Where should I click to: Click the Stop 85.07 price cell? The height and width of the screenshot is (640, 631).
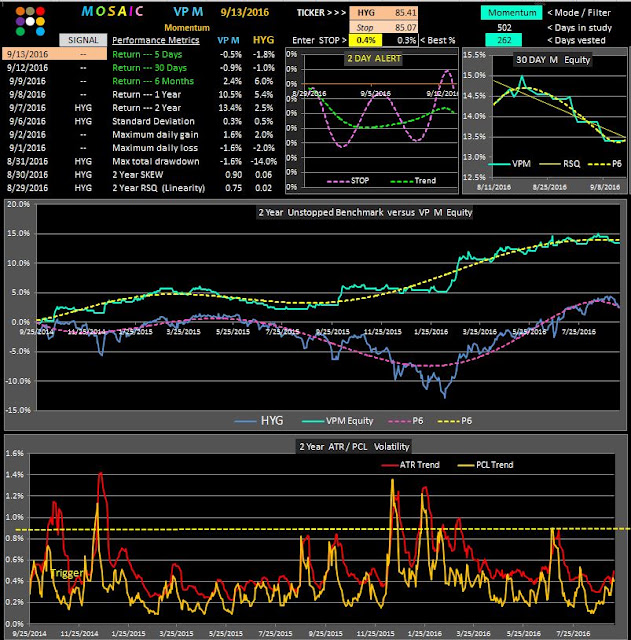[384, 27]
